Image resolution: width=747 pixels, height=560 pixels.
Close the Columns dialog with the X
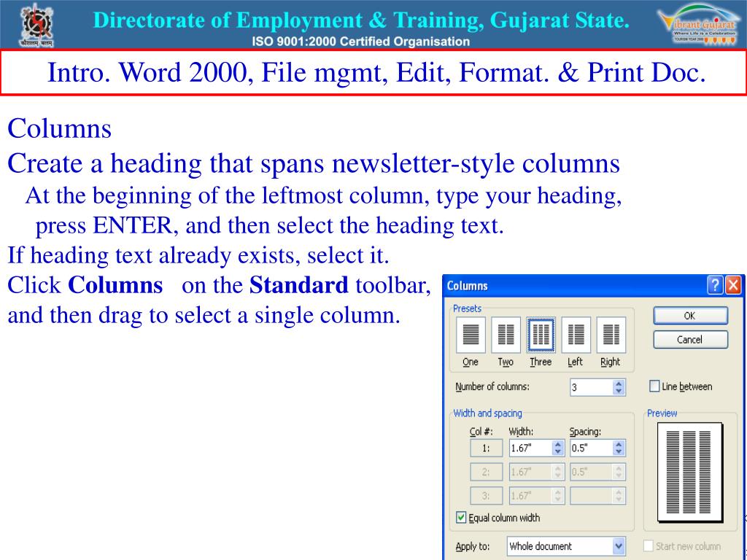coord(733,285)
